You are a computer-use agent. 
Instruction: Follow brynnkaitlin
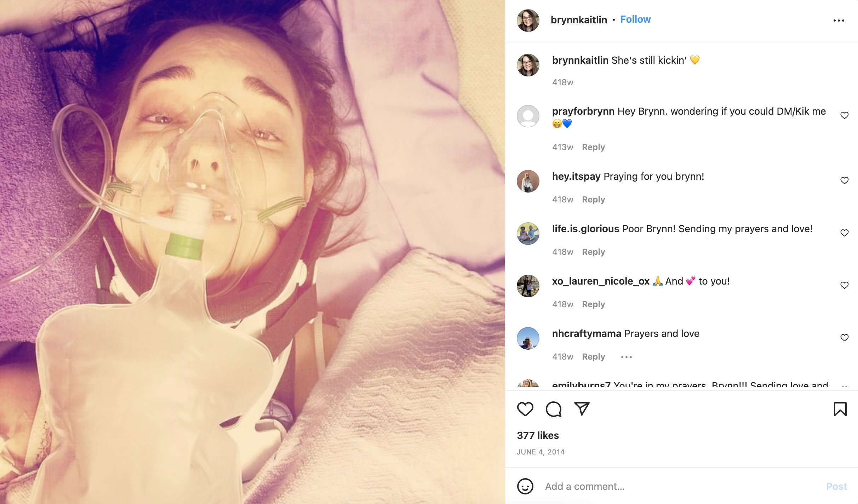click(x=635, y=19)
